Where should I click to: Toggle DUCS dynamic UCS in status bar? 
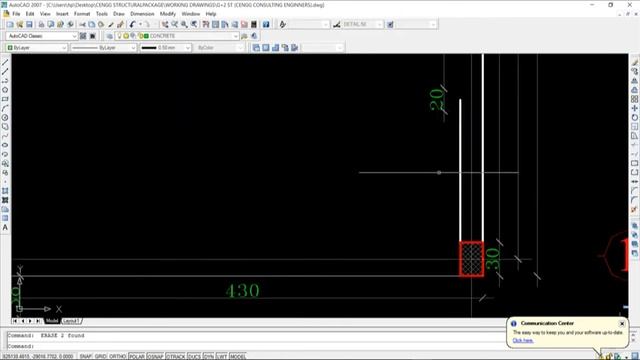[x=194, y=356]
